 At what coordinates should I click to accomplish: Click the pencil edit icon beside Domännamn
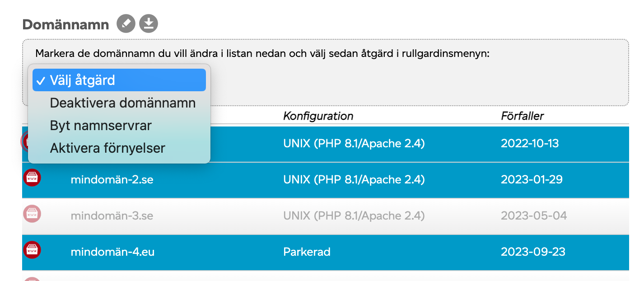(126, 24)
